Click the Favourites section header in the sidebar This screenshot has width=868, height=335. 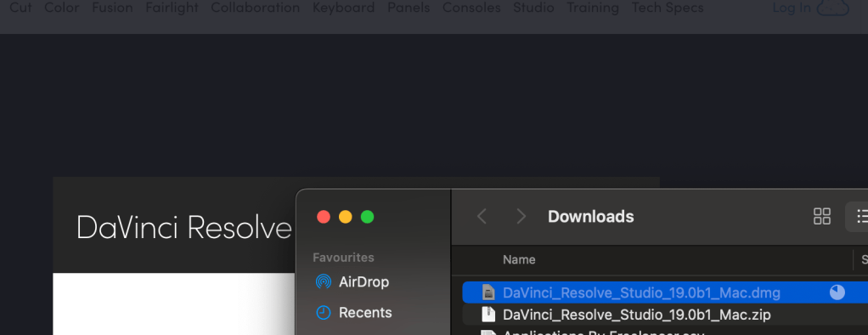point(343,258)
